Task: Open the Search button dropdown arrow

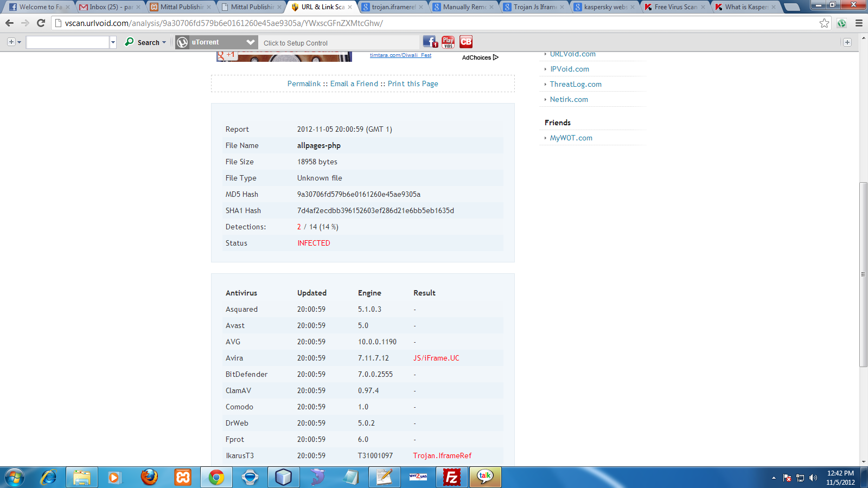Action: click(x=164, y=42)
